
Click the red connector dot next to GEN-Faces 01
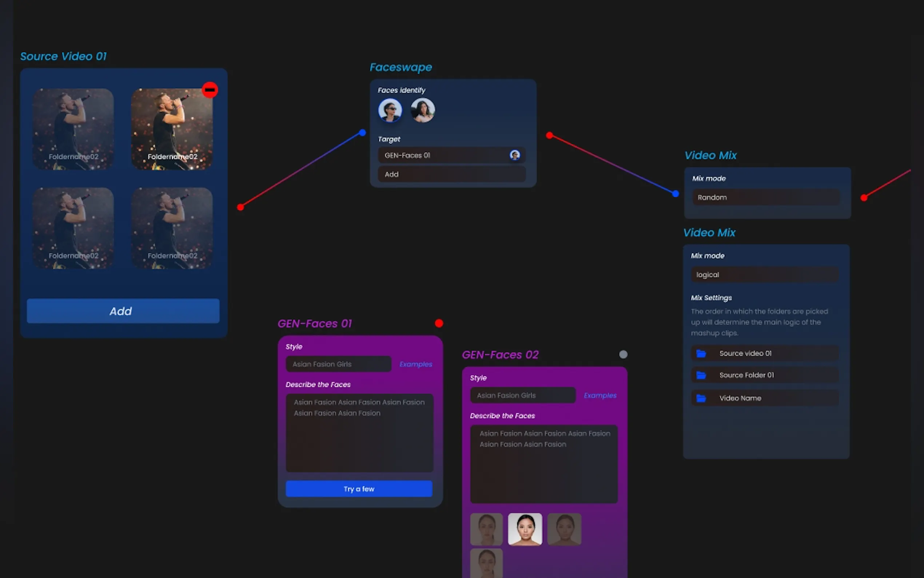(439, 324)
